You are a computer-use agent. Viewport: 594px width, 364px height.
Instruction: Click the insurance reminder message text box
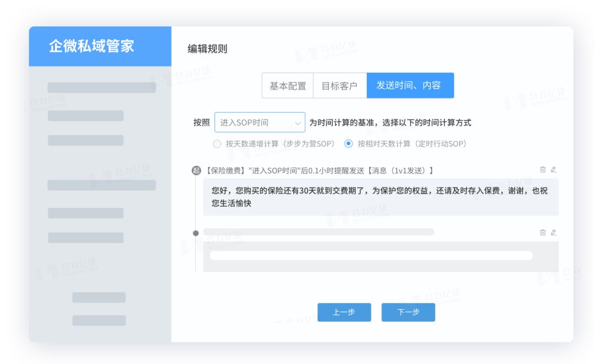(x=381, y=197)
